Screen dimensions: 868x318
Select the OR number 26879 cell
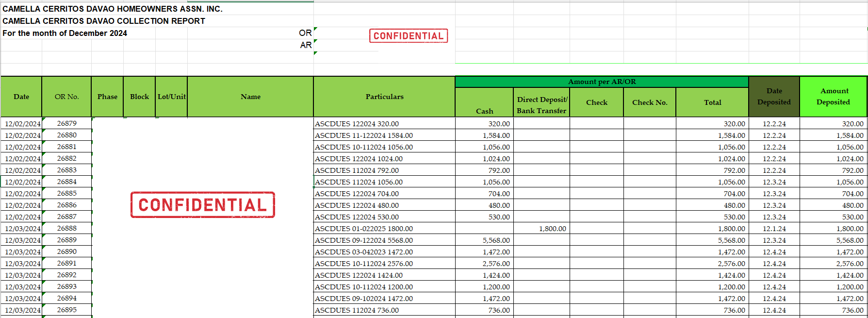(x=66, y=123)
